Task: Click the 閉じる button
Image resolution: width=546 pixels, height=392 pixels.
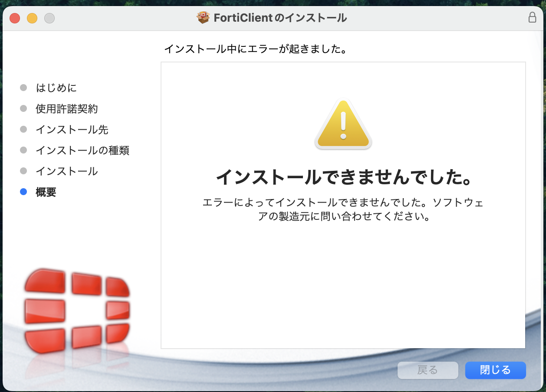Action: pyautogui.click(x=495, y=370)
